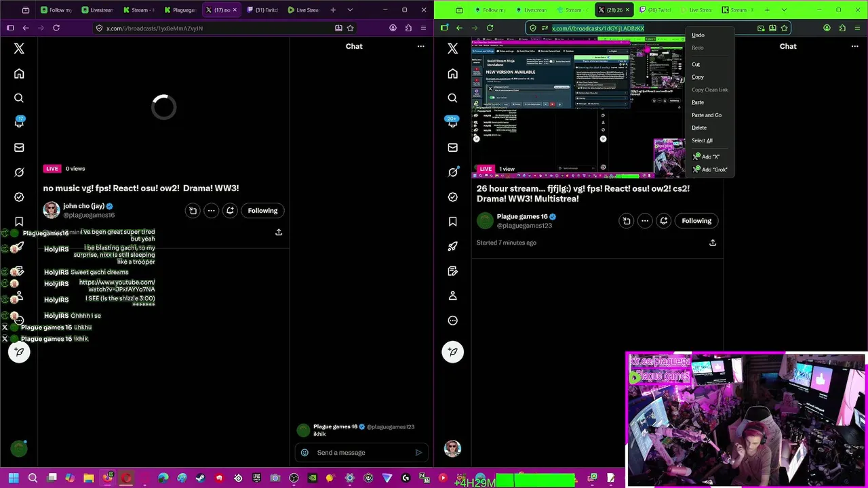Screen dimensions: 868x488
Task: Open youtube.com link in HolyIRS chat message
Action: tap(117, 286)
